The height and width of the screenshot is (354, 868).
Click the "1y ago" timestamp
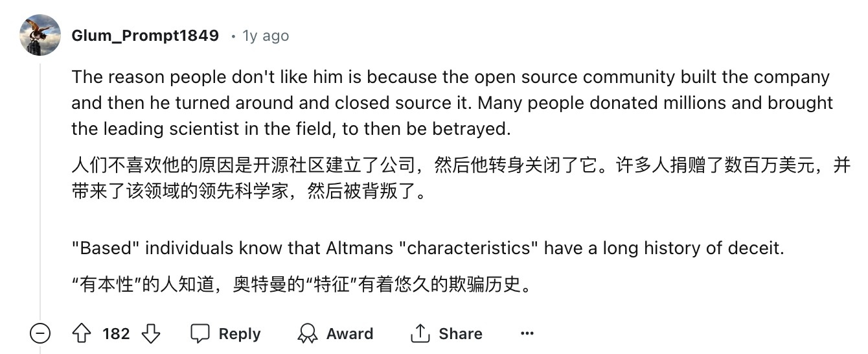point(266,36)
